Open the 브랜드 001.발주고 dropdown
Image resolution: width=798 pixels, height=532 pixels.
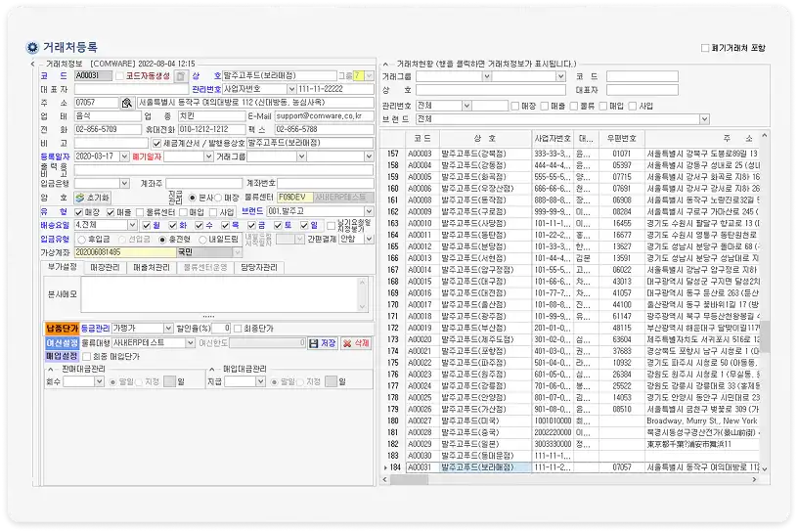point(369,211)
